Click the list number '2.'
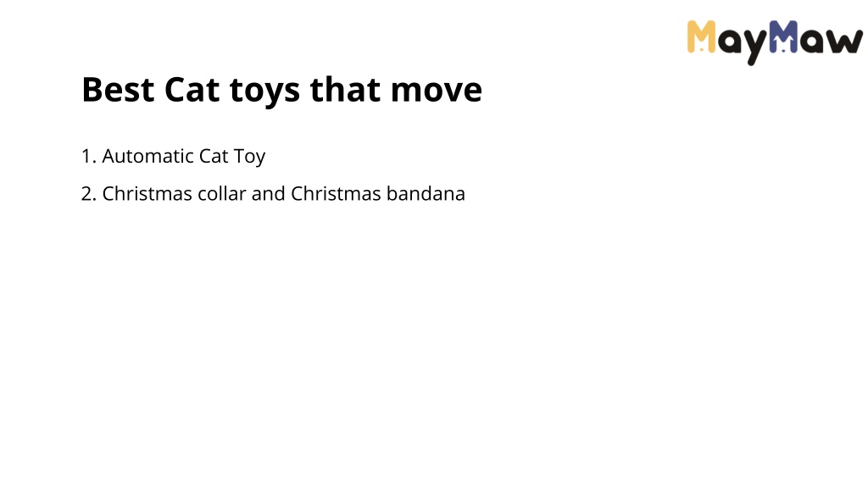 pos(88,194)
